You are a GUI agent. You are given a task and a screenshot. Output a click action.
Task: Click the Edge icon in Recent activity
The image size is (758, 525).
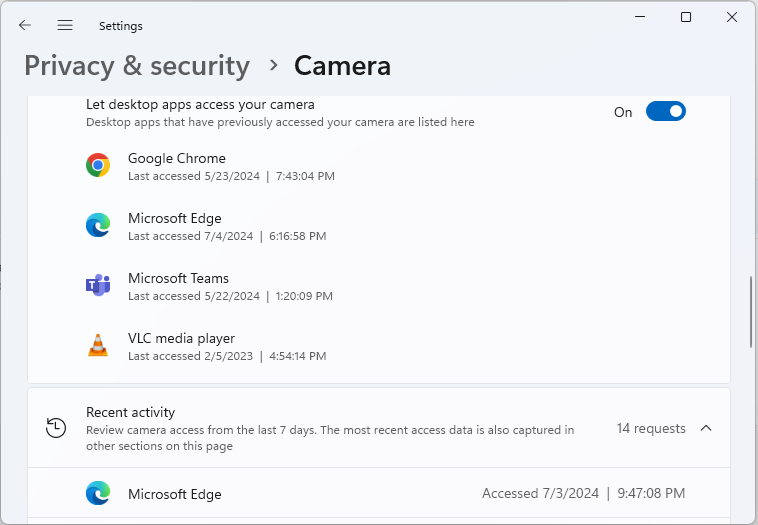(x=98, y=493)
